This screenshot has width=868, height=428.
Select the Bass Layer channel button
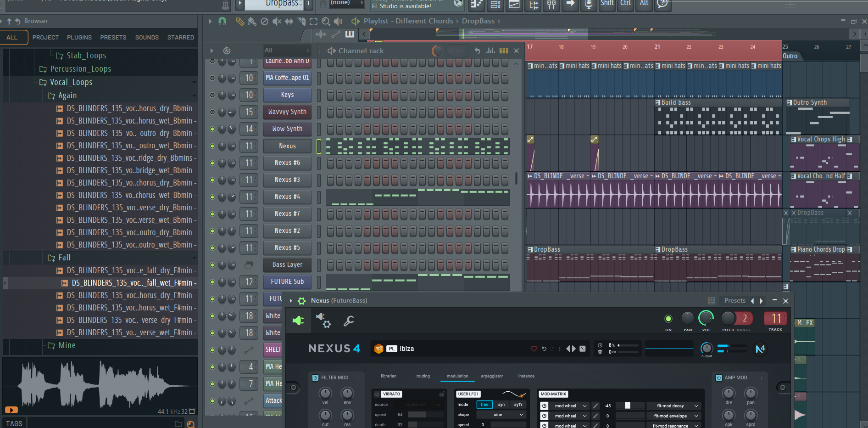pyautogui.click(x=287, y=265)
